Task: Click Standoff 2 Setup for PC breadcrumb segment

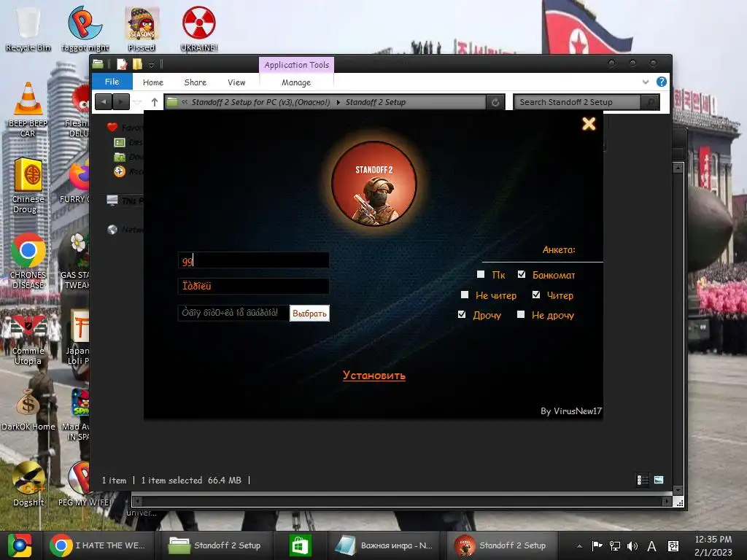Action: [261, 102]
